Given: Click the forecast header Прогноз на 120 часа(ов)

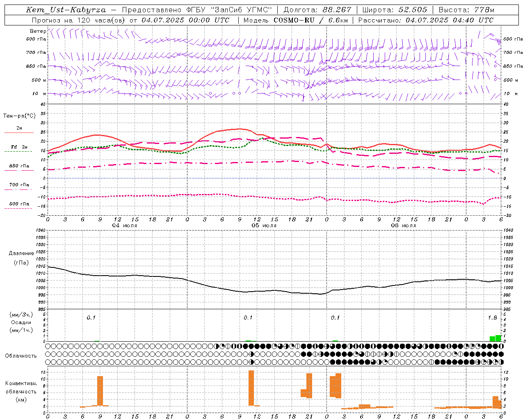Looking at the screenshot, I should click(x=79, y=20).
